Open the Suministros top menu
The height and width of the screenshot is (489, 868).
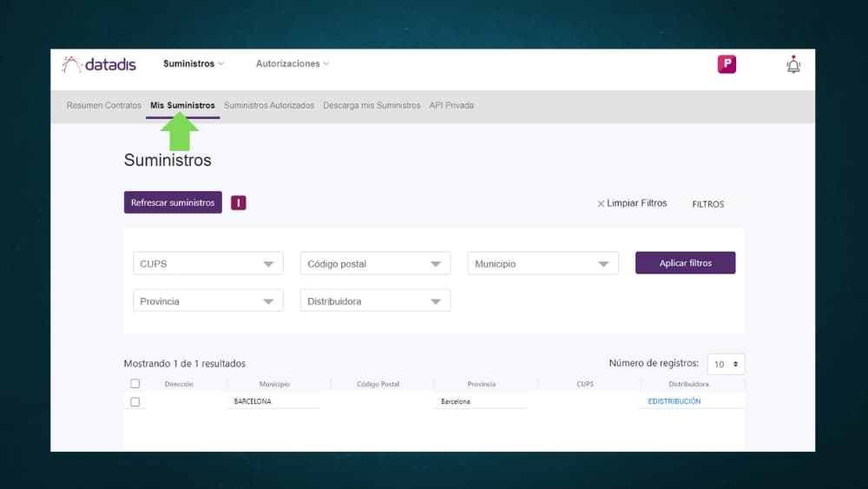[x=193, y=64]
